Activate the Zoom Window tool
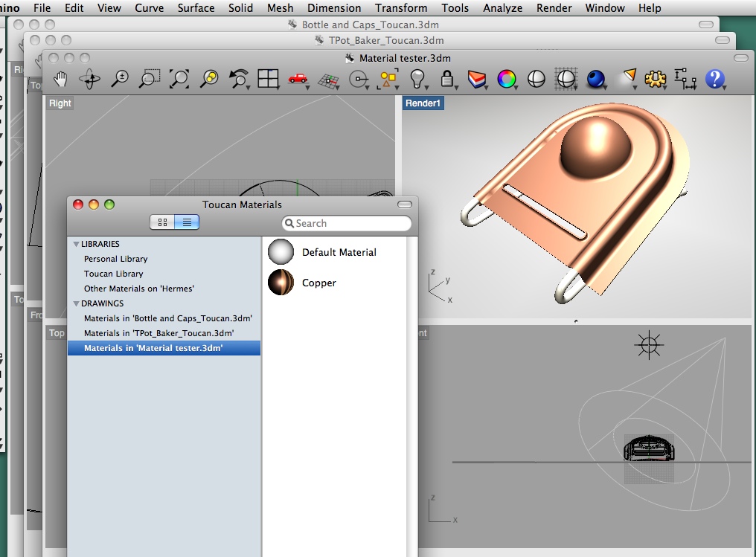 150,78
